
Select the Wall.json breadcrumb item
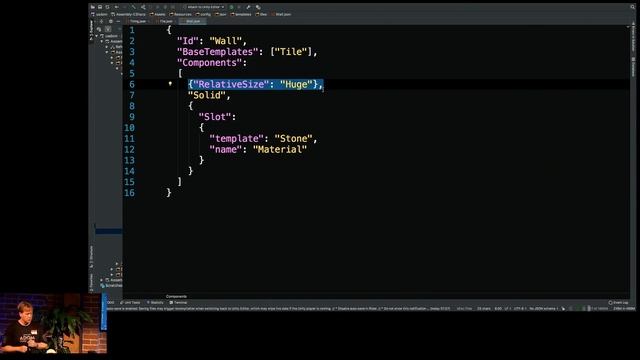pyautogui.click(x=282, y=14)
